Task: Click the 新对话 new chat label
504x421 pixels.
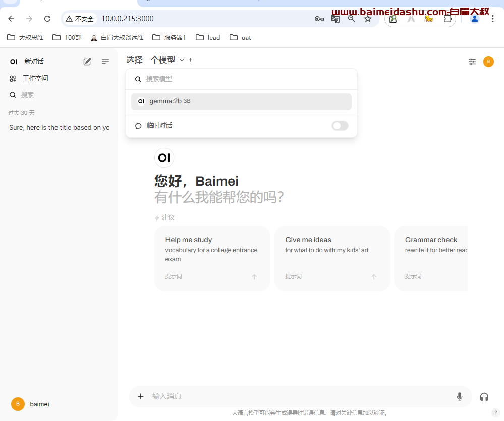Action: tap(34, 62)
